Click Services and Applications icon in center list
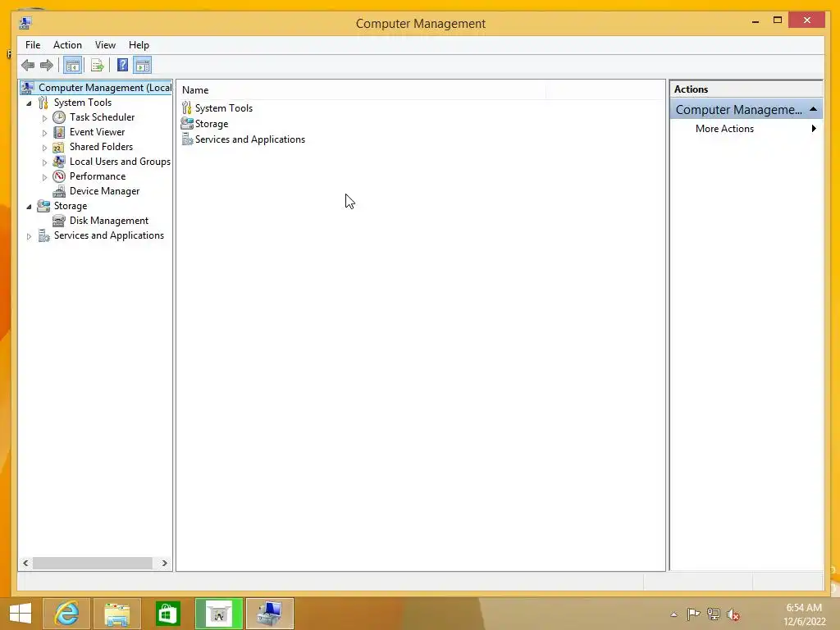 tap(187, 139)
